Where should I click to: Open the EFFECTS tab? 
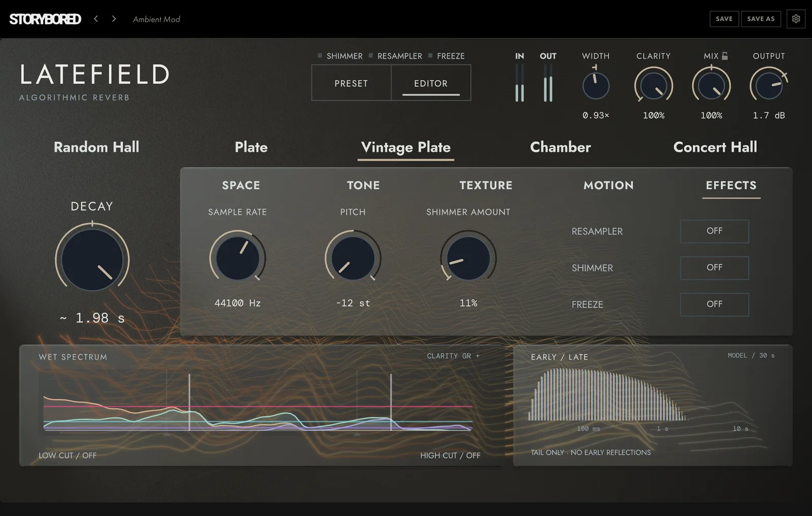click(731, 185)
